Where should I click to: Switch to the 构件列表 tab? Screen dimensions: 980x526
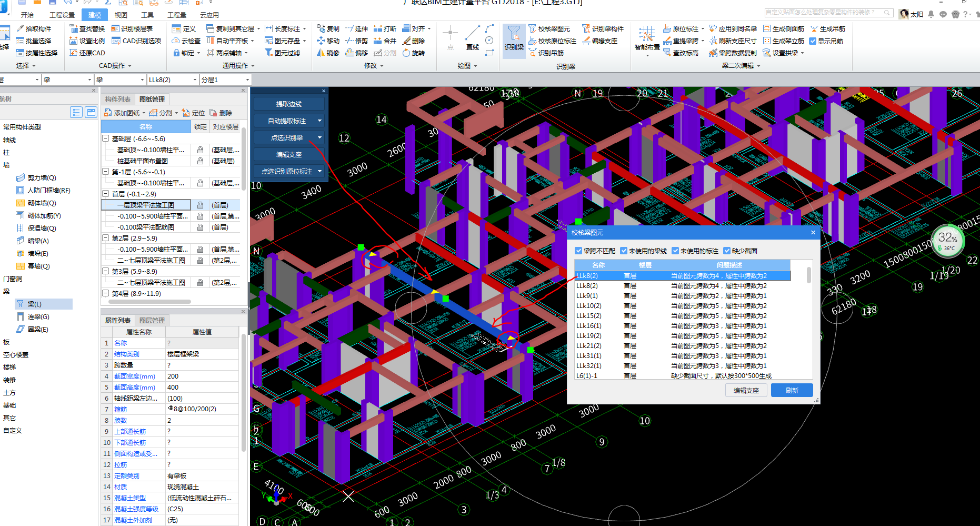(118, 99)
